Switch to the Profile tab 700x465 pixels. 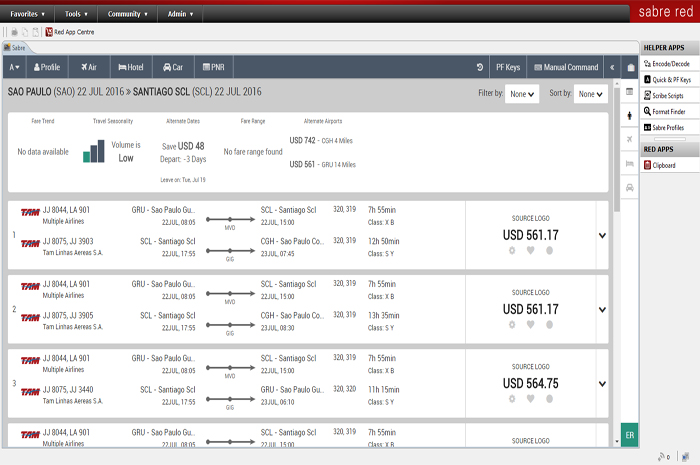point(47,67)
